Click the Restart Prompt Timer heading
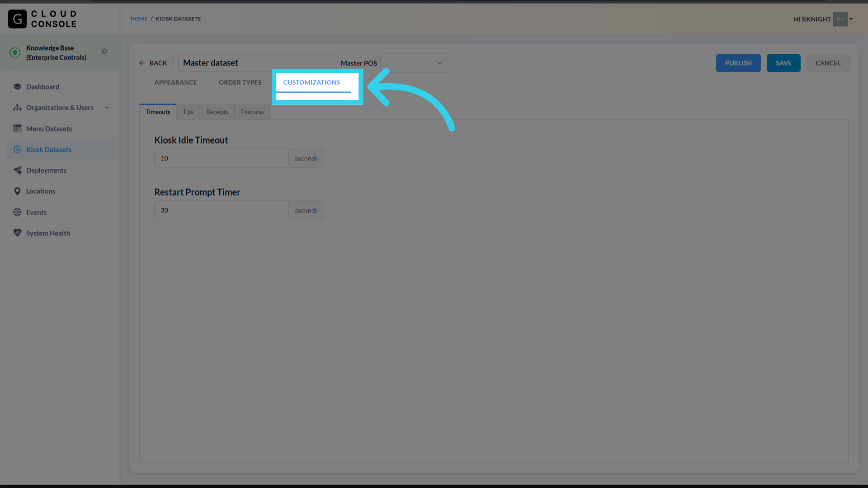 pos(197,192)
